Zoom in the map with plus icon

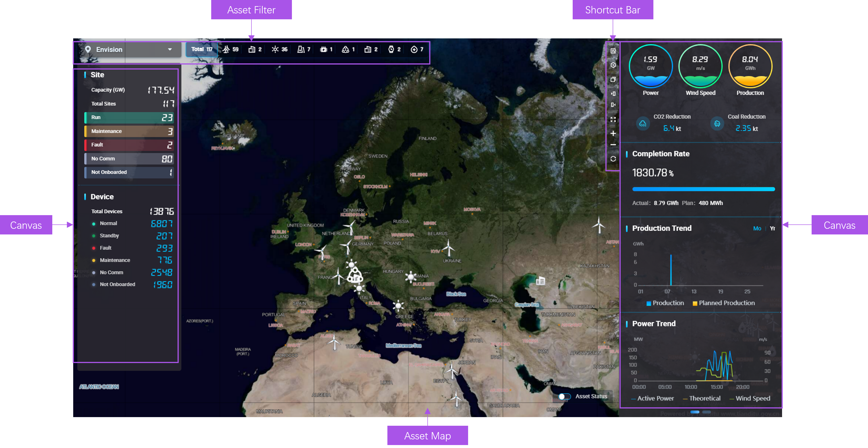pyautogui.click(x=613, y=134)
